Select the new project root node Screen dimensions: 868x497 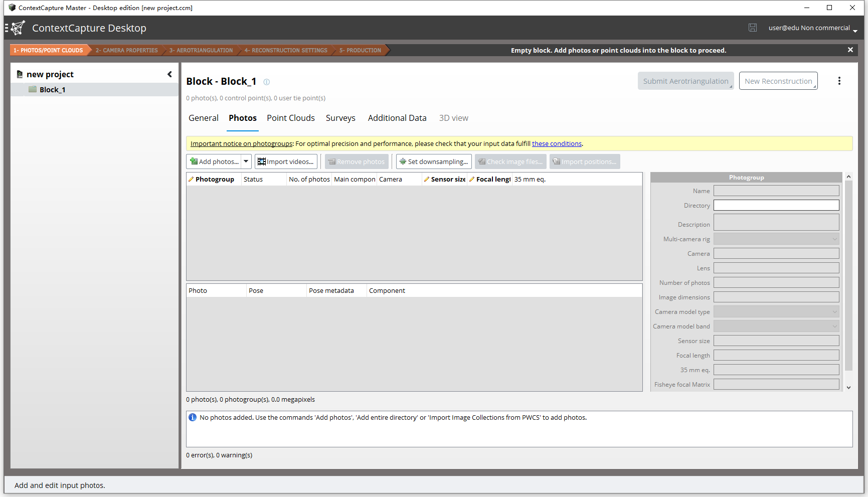coord(50,74)
